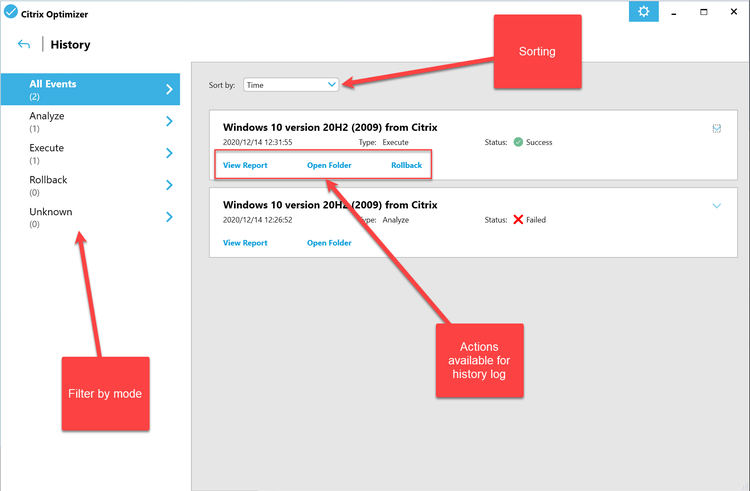Open the Sort by Time dropdown
Image resolution: width=750 pixels, height=491 pixels.
point(291,85)
